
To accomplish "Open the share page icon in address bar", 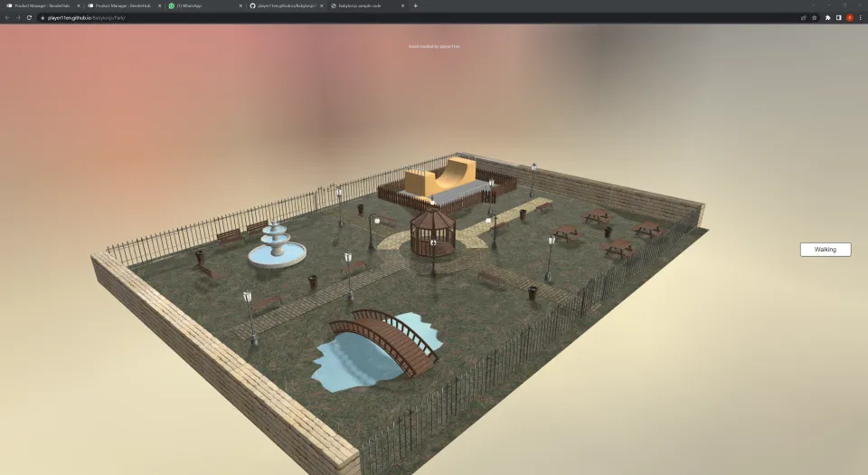I will (x=804, y=17).
